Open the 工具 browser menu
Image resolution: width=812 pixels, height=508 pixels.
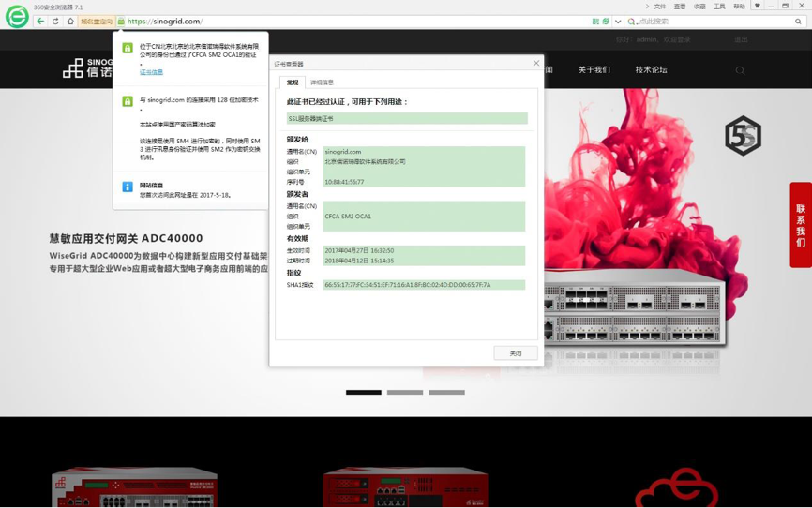pyautogui.click(x=719, y=7)
